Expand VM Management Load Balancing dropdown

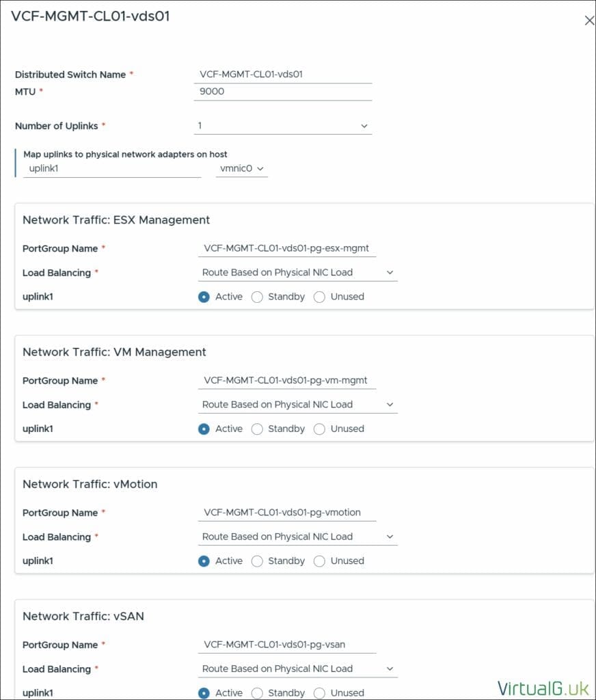tap(298, 405)
